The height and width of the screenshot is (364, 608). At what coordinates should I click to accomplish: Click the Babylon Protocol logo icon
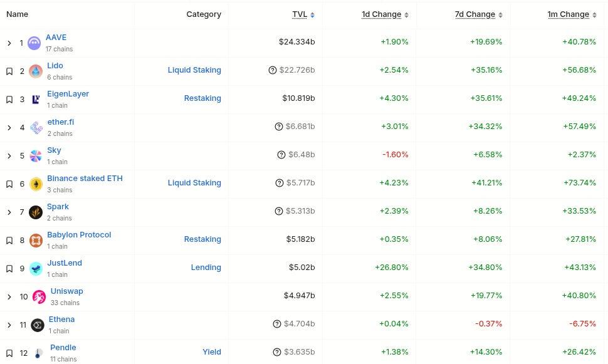[x=36, y=240]
